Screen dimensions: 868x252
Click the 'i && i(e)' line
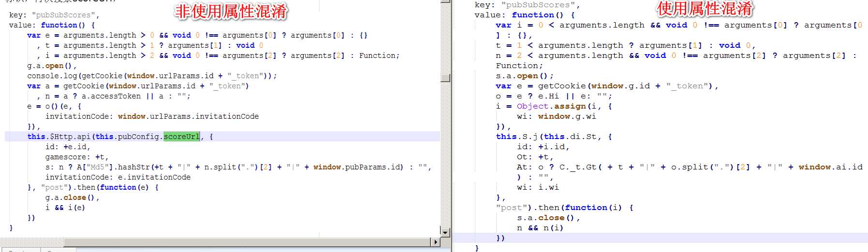(x=65, y=208)
